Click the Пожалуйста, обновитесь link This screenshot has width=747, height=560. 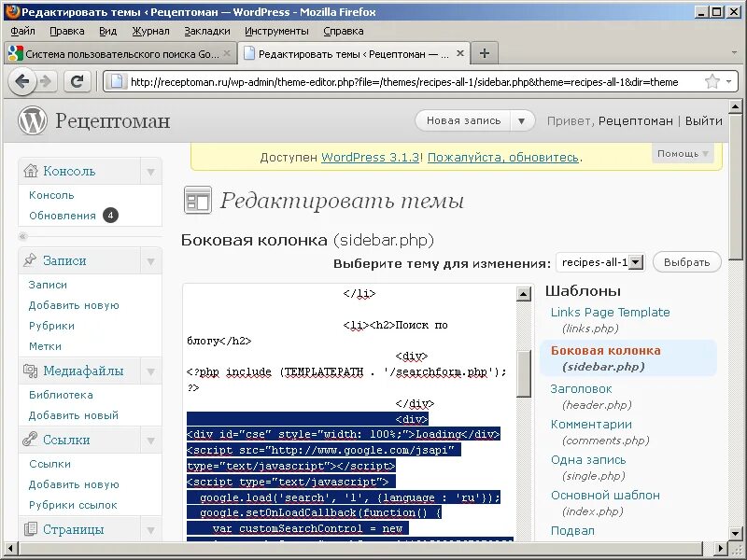(x=503, y=157)
